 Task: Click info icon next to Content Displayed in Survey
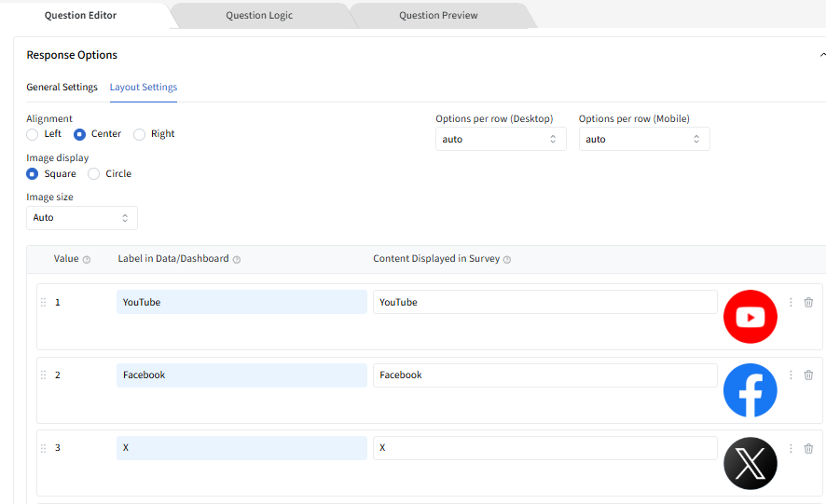507,260
